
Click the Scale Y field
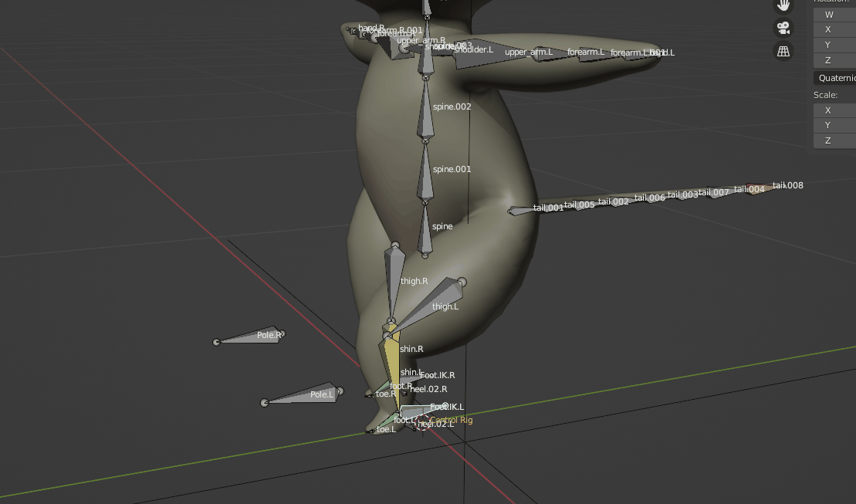(x=834, y=125)
